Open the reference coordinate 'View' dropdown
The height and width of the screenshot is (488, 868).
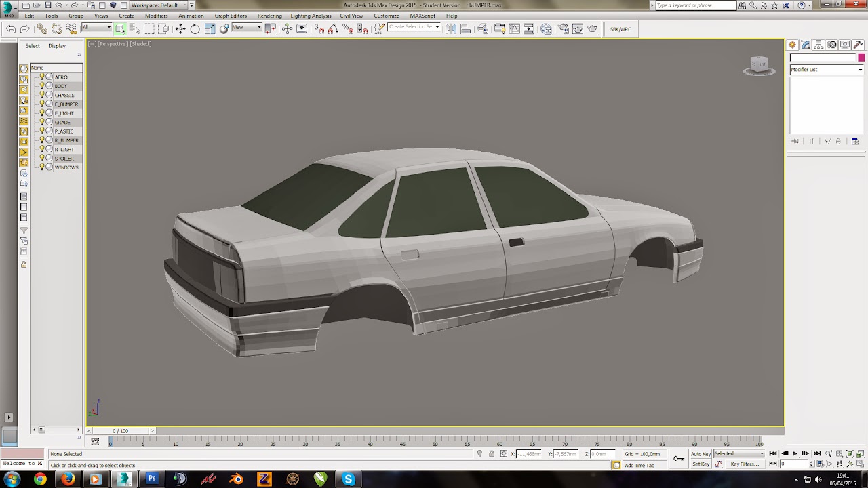pos(247,28)
